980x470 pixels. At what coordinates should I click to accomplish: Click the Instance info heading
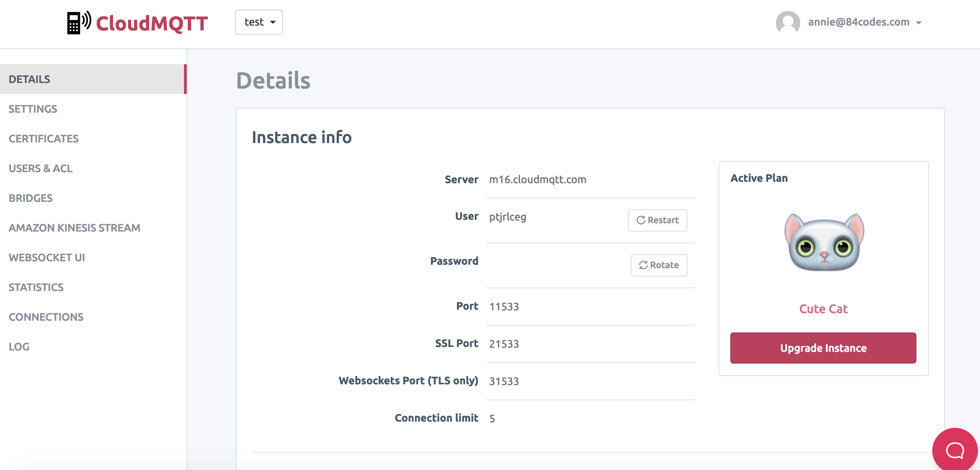tap(302, 137)
